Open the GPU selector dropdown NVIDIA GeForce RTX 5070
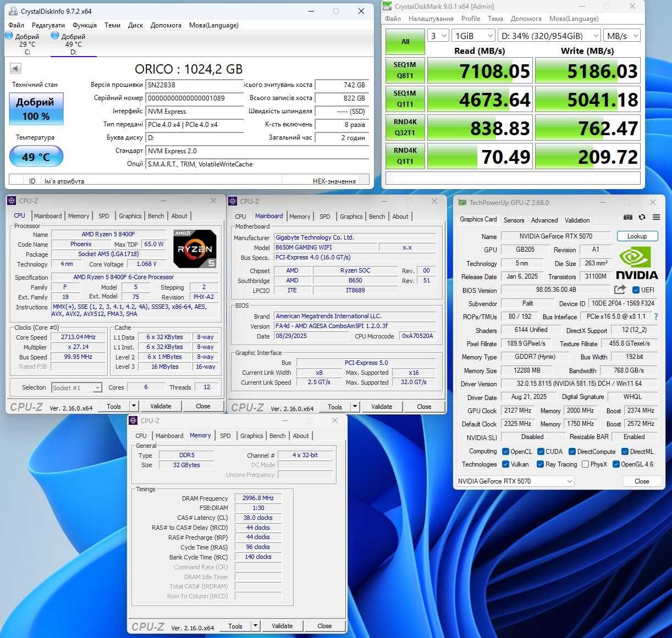This screenshot has width=672, height=638. tap(515, 481)
